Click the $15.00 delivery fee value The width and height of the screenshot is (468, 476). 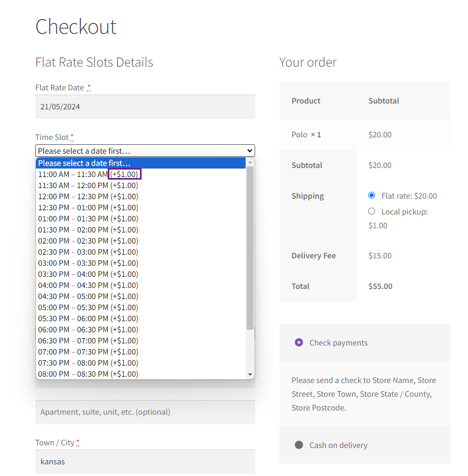380,256
